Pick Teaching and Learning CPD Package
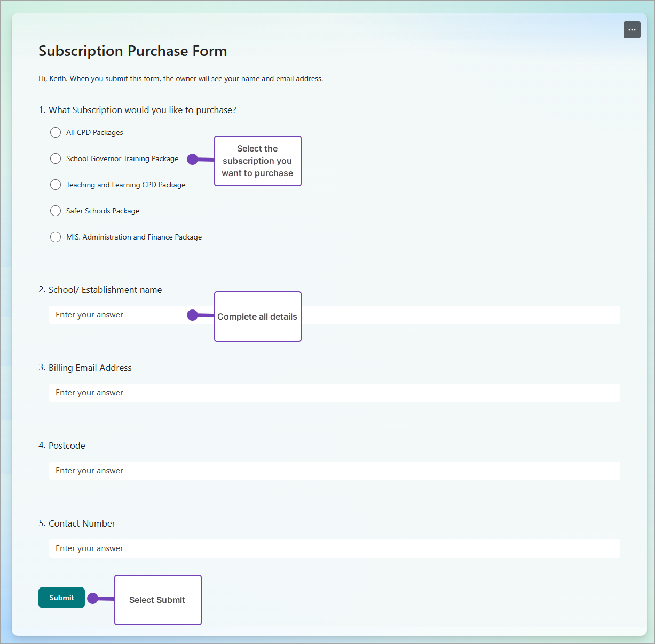The image size is (655, 644). tap(56, 185)
